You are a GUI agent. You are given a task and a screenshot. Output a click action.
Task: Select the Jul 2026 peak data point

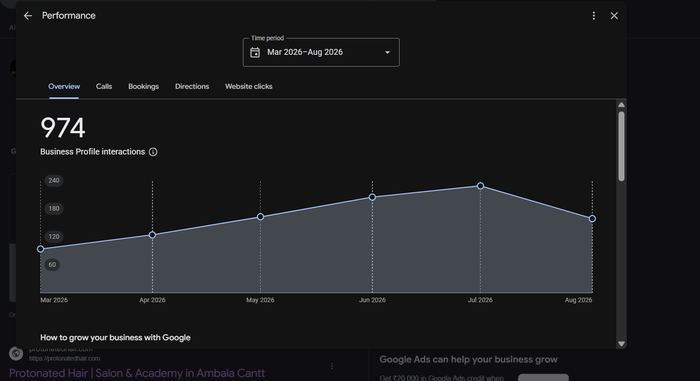[x=480, y=186]
